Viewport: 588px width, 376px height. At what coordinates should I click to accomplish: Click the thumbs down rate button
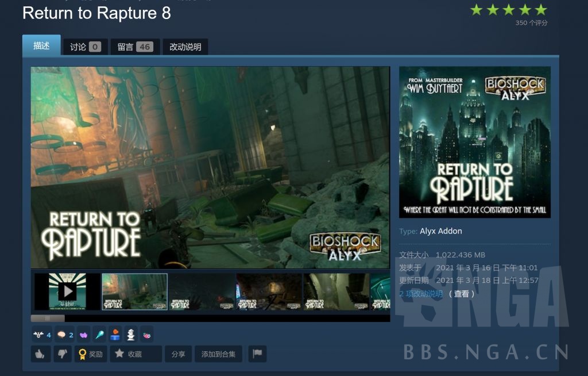(62, 354)
